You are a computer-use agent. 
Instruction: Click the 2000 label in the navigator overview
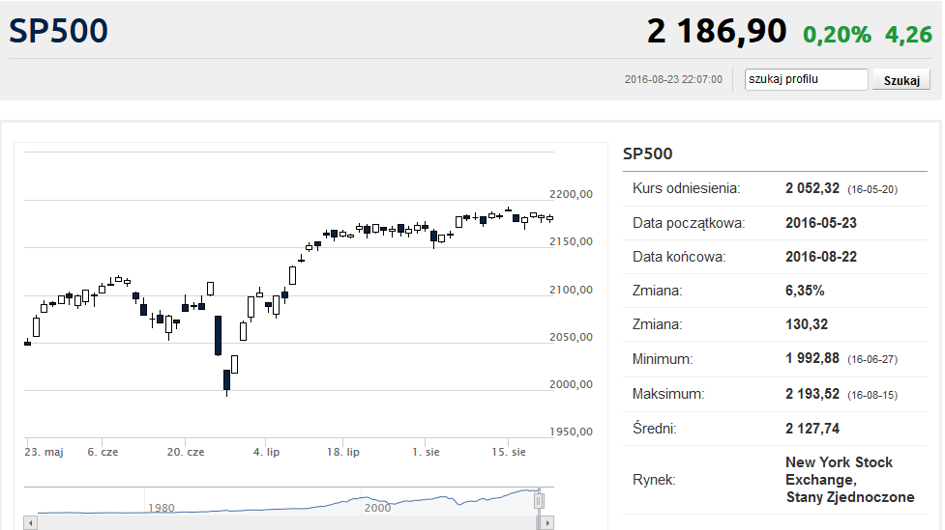click(376, 508)
